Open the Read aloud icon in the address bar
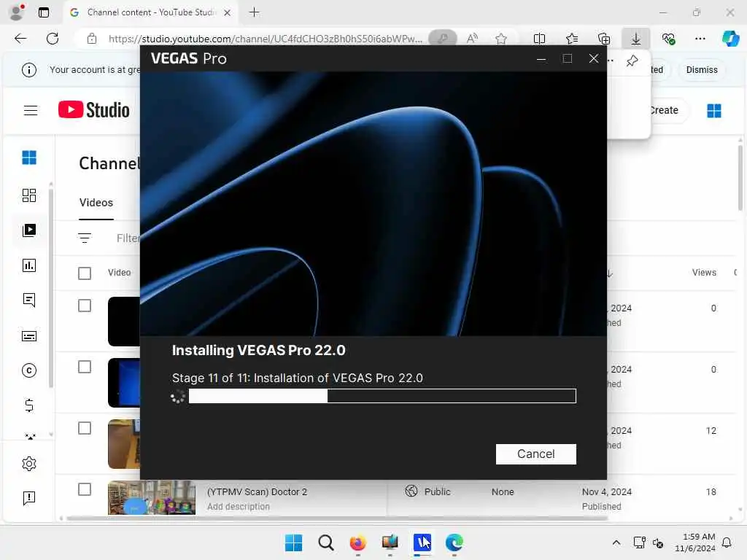This screenshot has width=747, height=560. pyautogui.click(x=472, y=39)
